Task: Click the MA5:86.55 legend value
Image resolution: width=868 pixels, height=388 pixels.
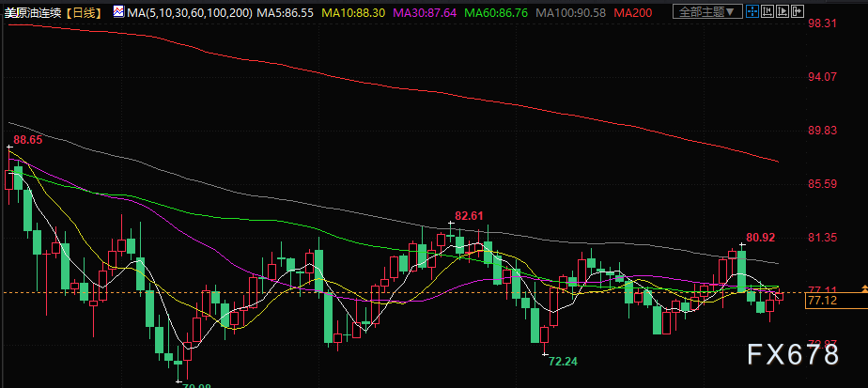Action: [x=285, y=12]
